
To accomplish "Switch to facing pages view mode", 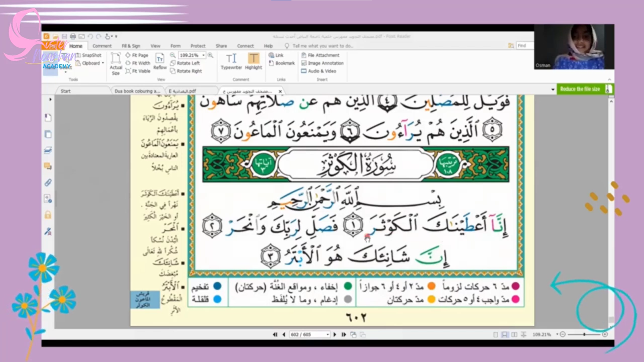I will 514,335.
